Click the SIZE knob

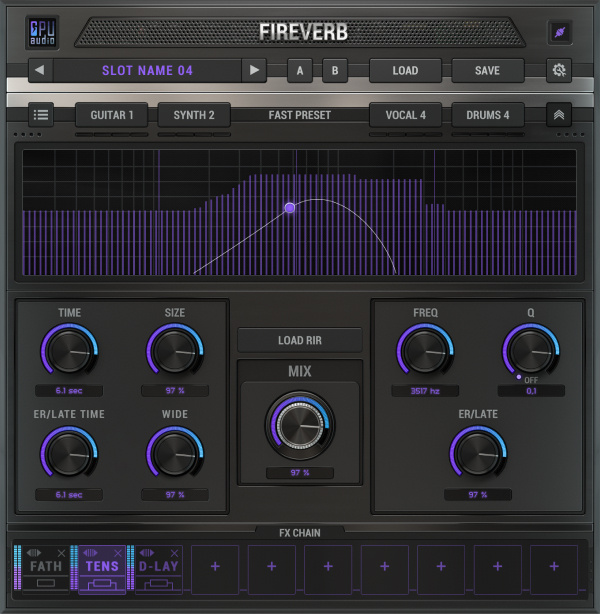pyautogui.click(x=175, y=350)
